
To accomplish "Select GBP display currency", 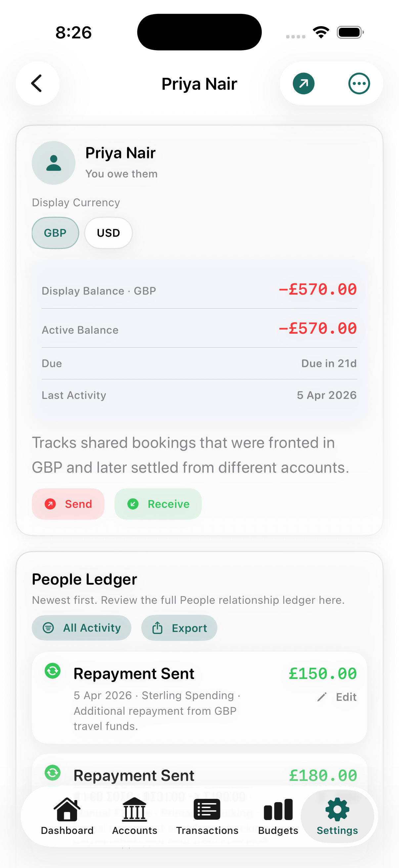I will 55,233.
